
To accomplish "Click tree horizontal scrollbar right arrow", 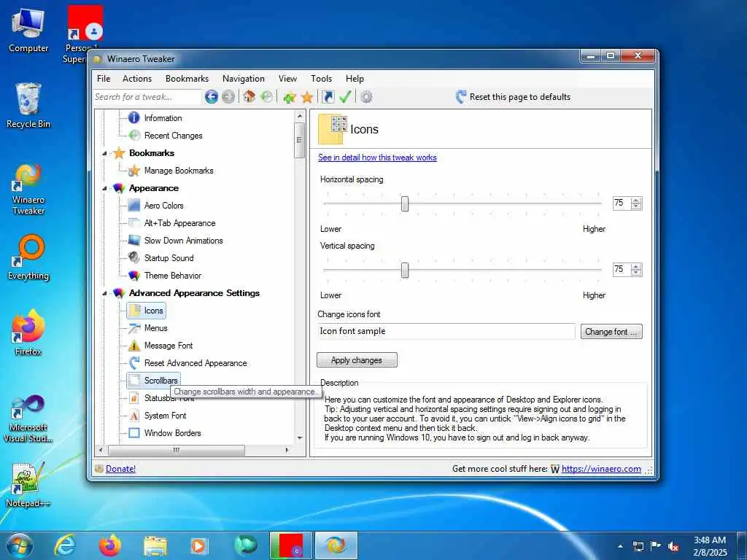I will (287, 450).
